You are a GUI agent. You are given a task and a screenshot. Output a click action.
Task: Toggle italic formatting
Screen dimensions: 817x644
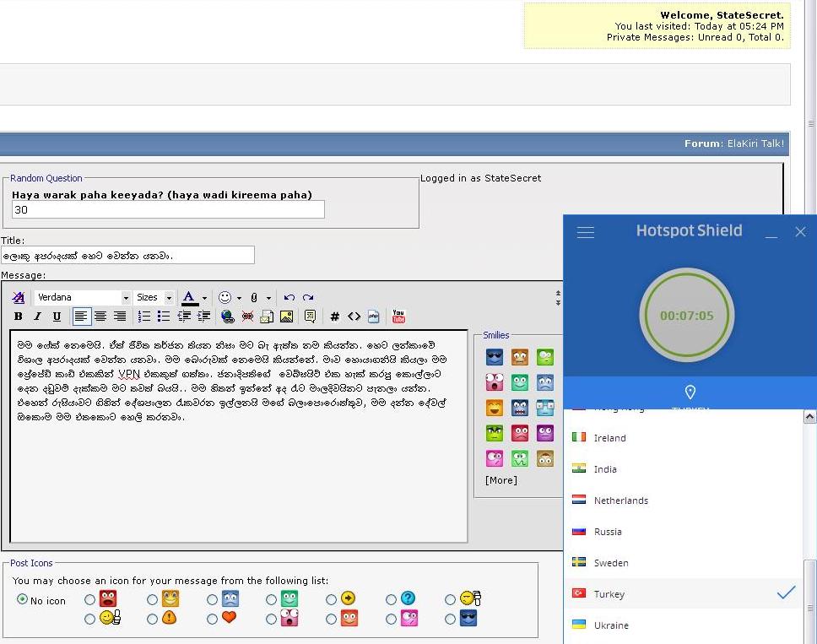[x=37, y=317]
